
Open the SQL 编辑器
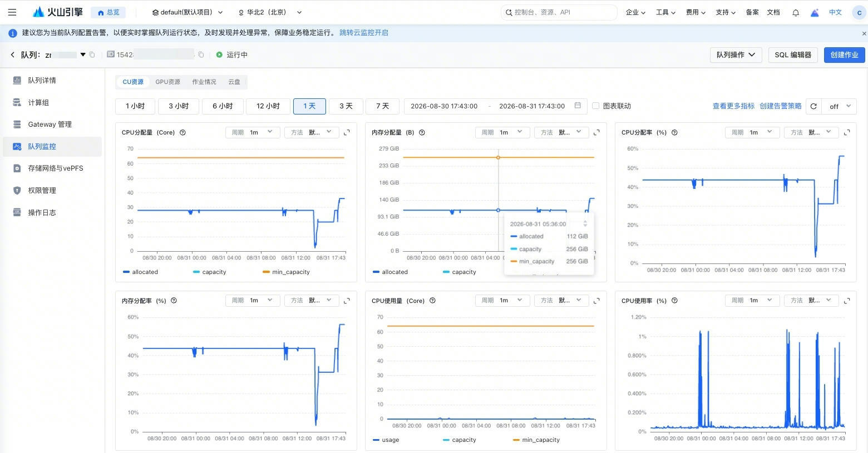click(793, 55)
